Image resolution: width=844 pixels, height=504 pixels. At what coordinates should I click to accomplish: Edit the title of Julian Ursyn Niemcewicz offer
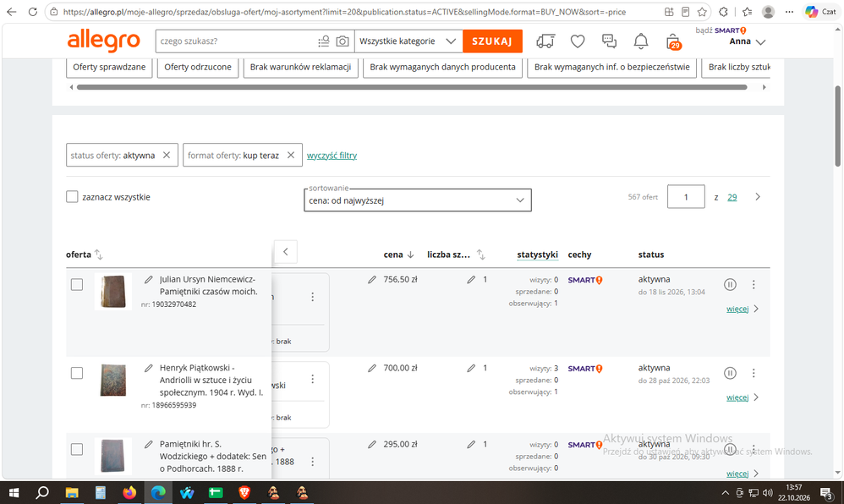click(x=149, y=279)
